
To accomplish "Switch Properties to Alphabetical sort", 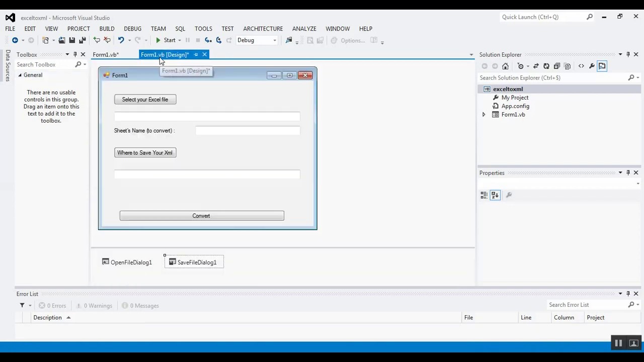I will point(495,195).
